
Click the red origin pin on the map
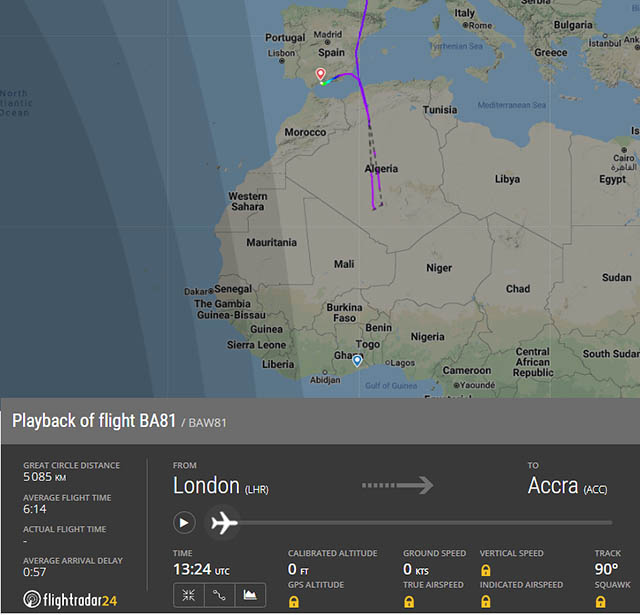tap(320, 74)
